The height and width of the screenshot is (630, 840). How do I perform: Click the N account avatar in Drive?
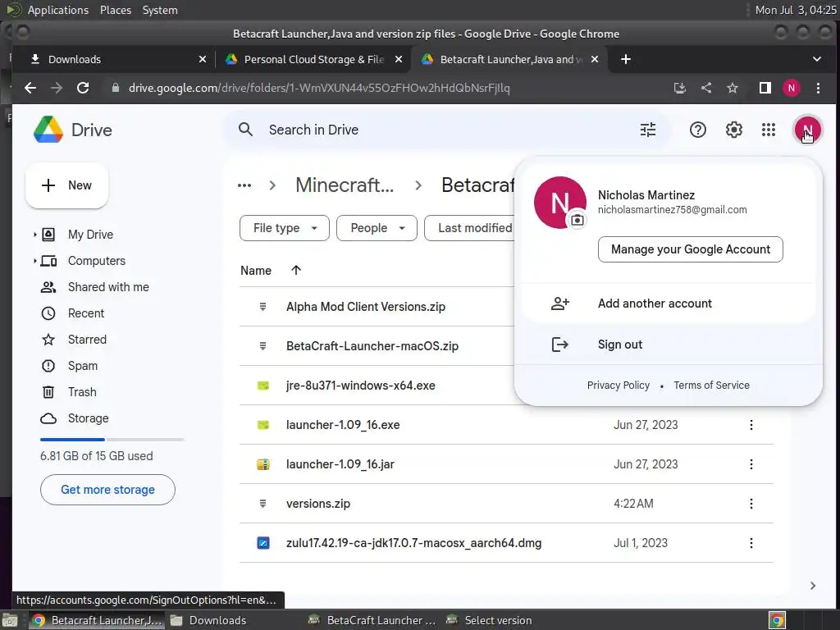tap(807, 130)
